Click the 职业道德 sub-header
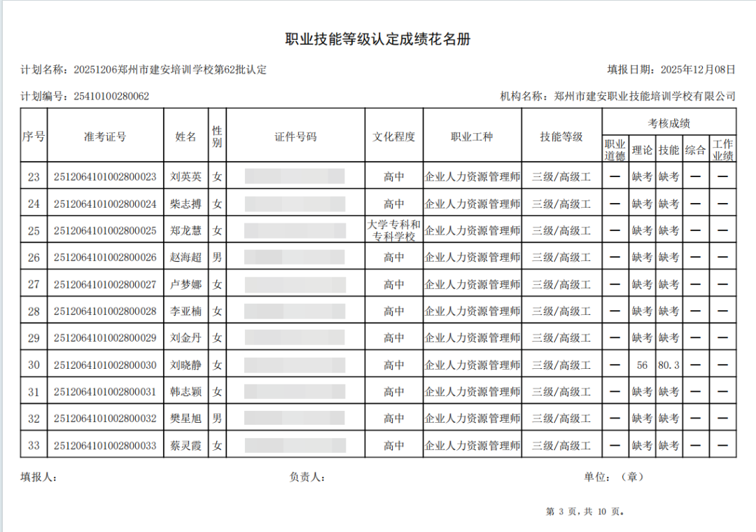Image resolution: width=756 pixels, height=532 pixels. coord(615,150)
